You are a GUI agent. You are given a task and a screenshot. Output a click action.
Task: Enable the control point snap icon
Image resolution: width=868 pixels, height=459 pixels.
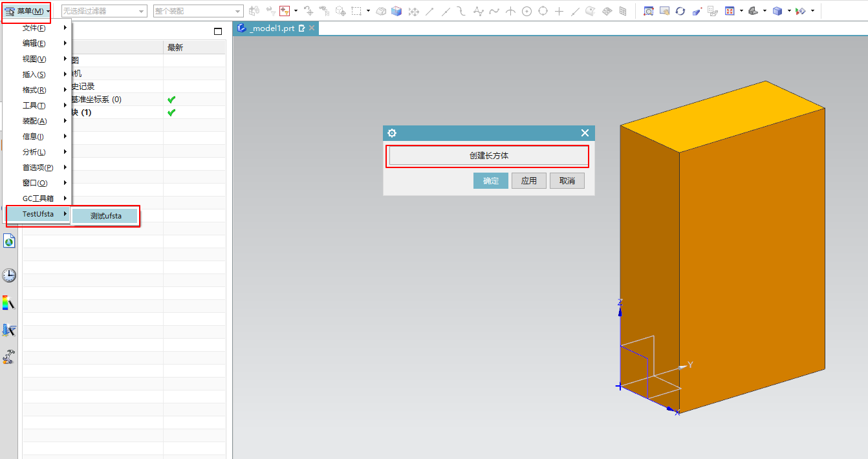[461, 11]
